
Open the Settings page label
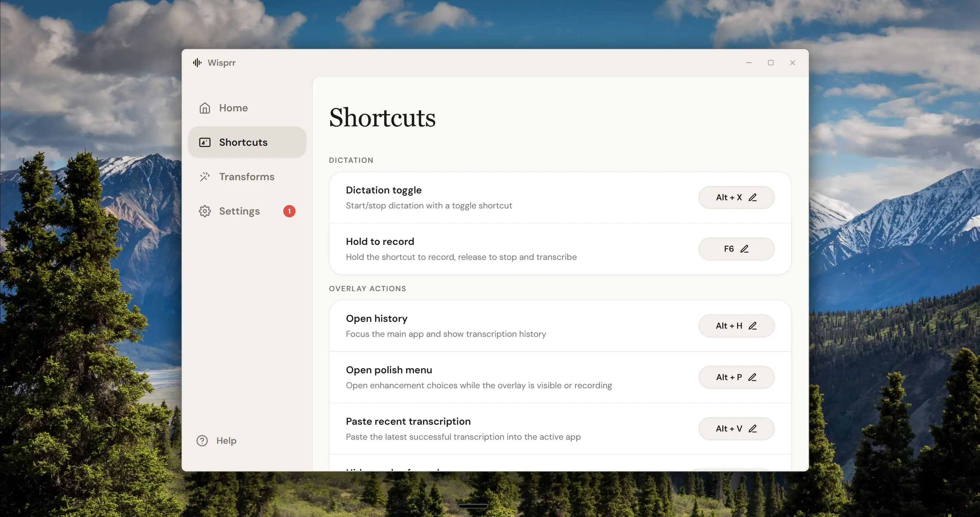pos(239,211)
